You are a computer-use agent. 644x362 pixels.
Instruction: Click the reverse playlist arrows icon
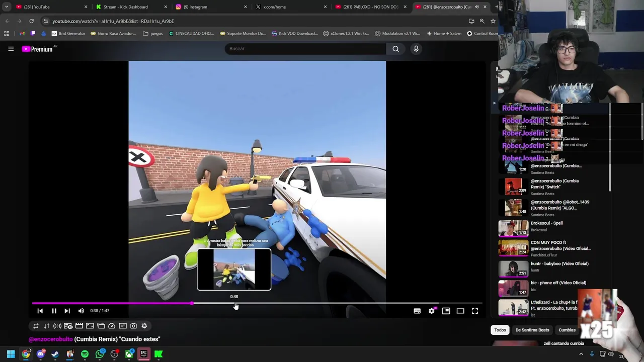[x=46, y=326]
